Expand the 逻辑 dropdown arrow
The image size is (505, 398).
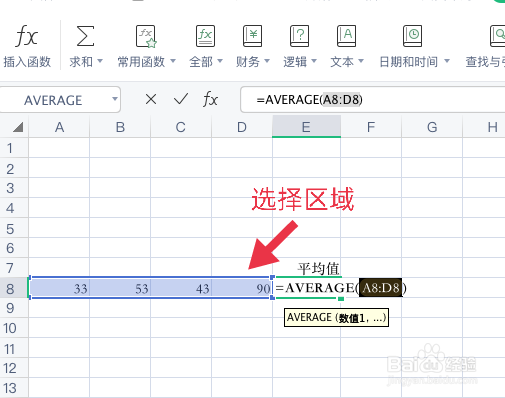(314, 61)
